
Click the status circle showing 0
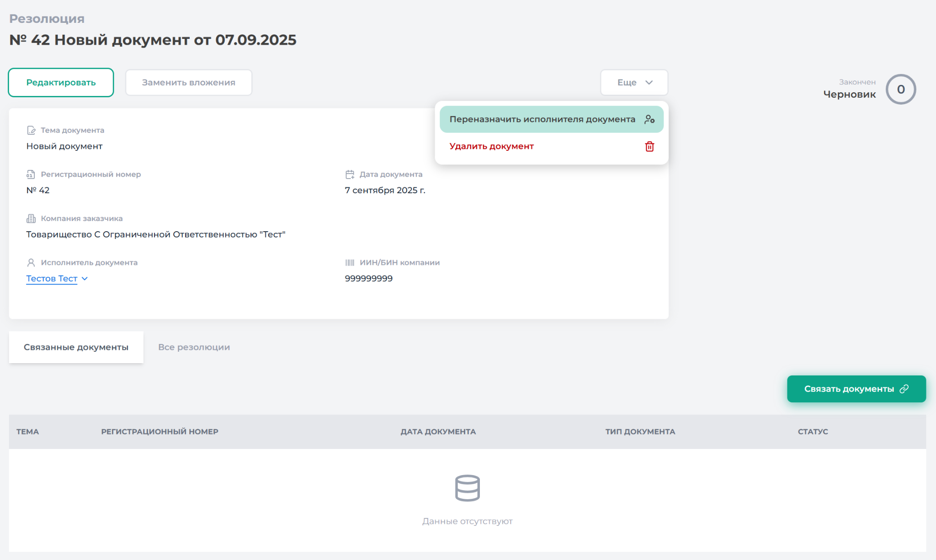pos(900,90)
